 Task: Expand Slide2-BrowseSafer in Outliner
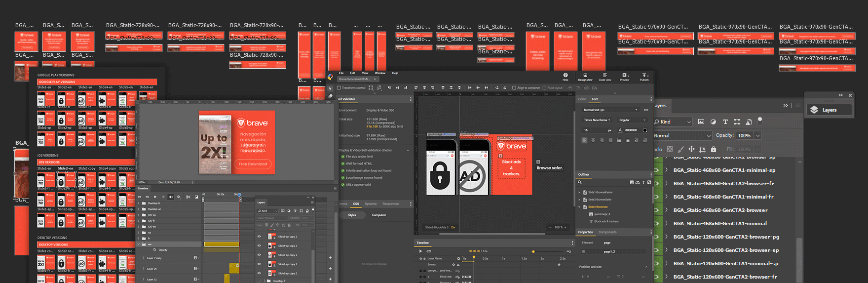point(579,200)
